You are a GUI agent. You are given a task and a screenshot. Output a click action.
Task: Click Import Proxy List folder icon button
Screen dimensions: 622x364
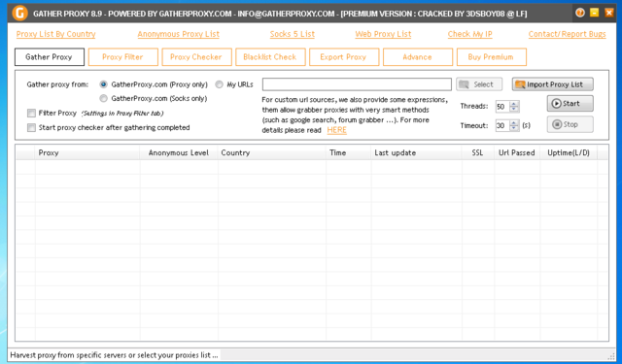[553, 84]
